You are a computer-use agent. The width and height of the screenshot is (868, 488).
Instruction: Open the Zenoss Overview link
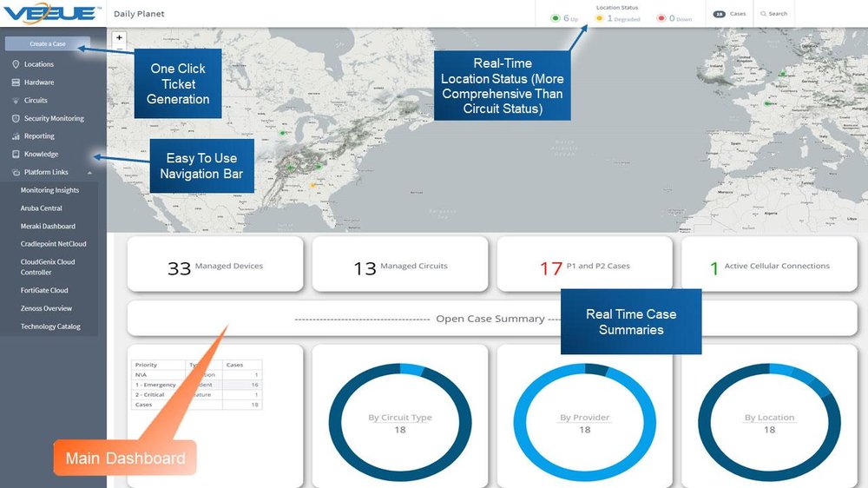tap(47, 308)
